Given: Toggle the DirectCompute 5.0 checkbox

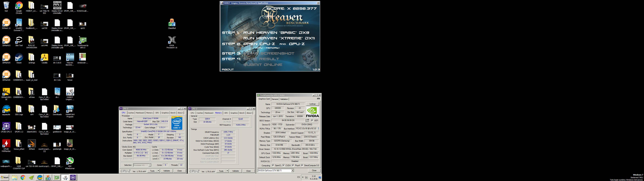Looking at the screenshot, I should click(x=302, y=165).
